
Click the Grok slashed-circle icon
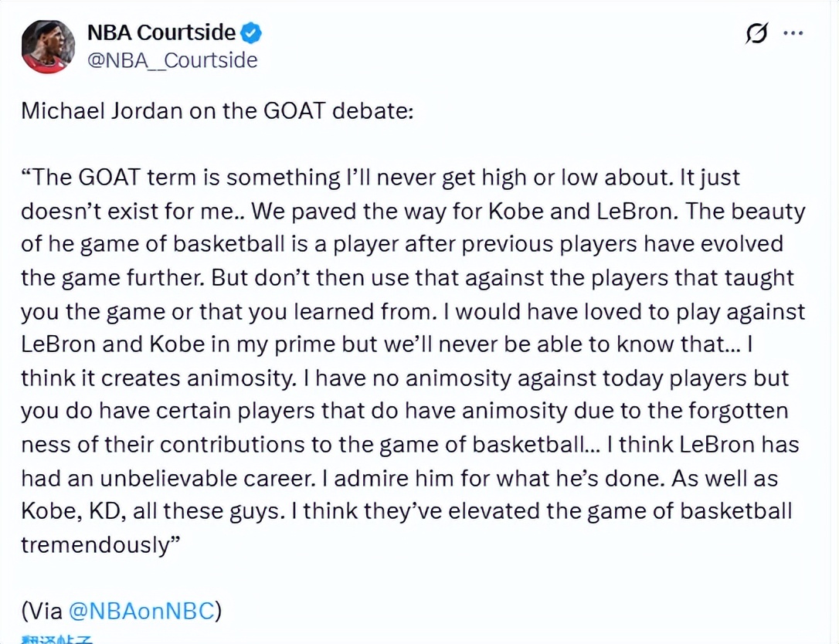(x=756, y=34)
